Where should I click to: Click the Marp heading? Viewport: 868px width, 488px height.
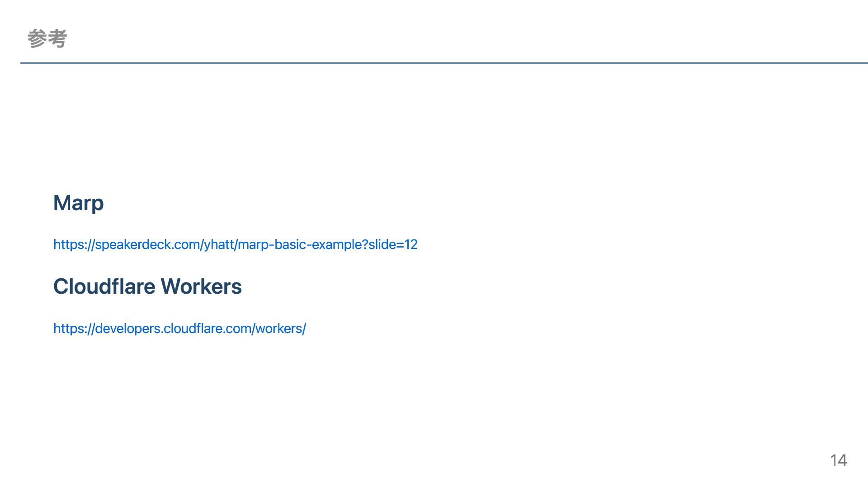coord(79,203)
